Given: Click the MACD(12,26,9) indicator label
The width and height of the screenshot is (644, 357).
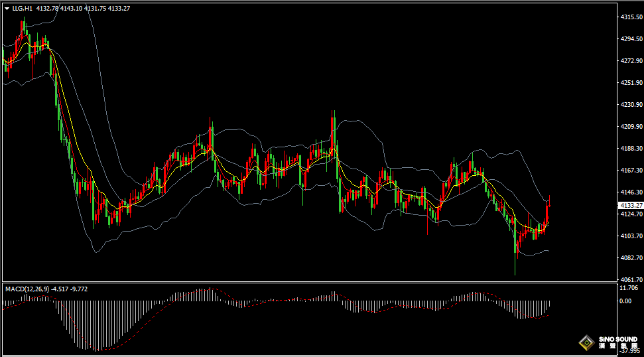Looking at the screenshot, I should [27, 289].
